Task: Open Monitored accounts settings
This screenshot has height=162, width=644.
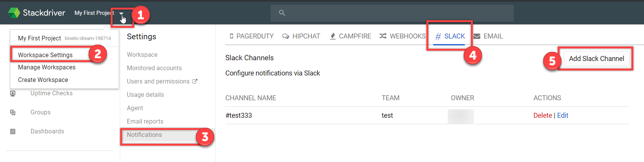Action: (x=154, y=68)
